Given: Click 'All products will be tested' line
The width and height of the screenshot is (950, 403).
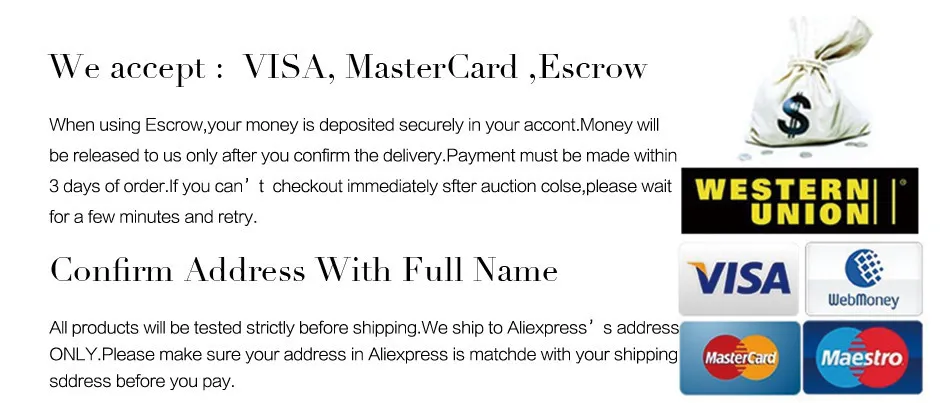Looking at the screenshot, I should click(x=364, y=328).
